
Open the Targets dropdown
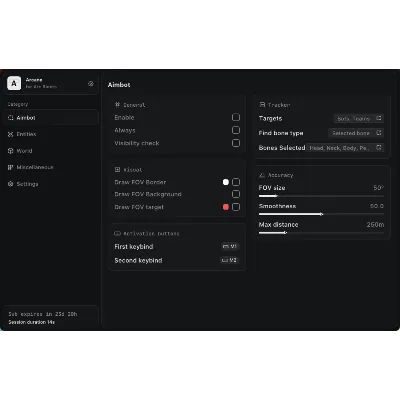359,118
